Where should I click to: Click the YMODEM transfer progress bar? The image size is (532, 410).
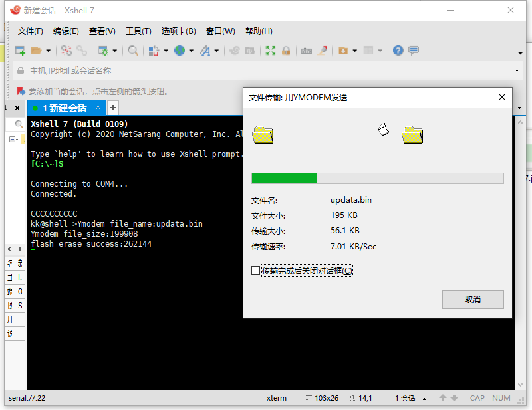377,178
